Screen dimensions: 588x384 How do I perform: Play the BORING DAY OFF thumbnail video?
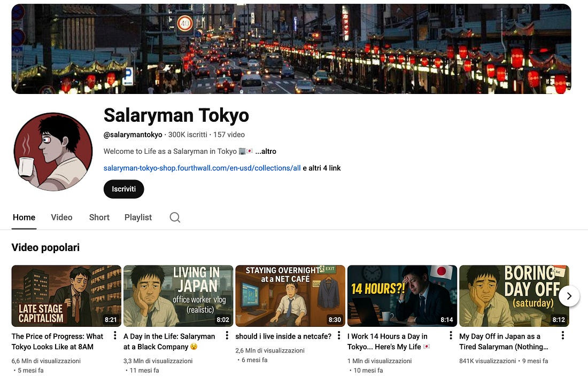[508, 296]
